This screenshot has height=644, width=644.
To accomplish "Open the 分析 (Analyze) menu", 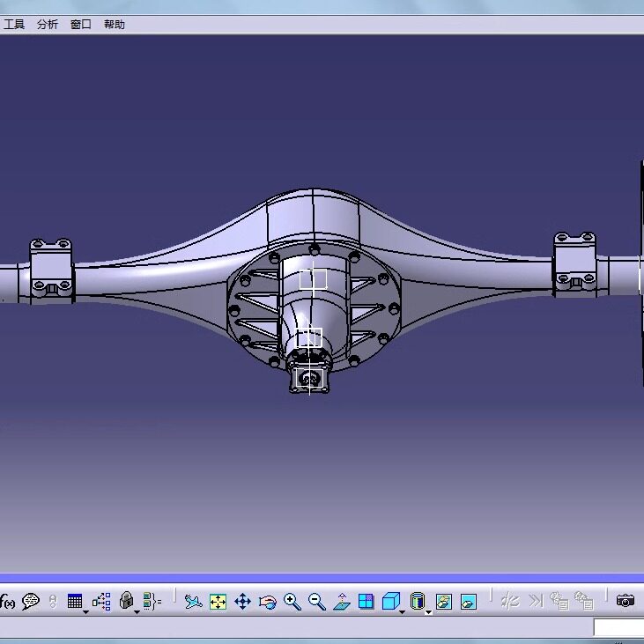I will tap(48, 25).
